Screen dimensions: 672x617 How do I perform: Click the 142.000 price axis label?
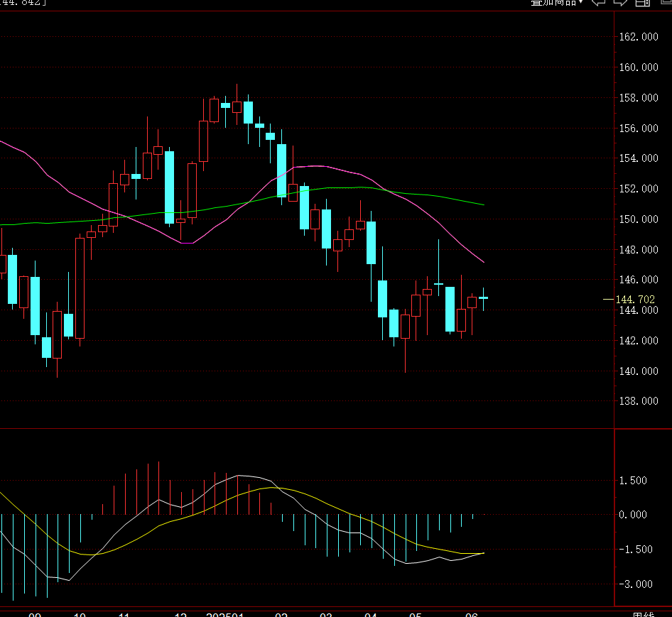(639, 340)
